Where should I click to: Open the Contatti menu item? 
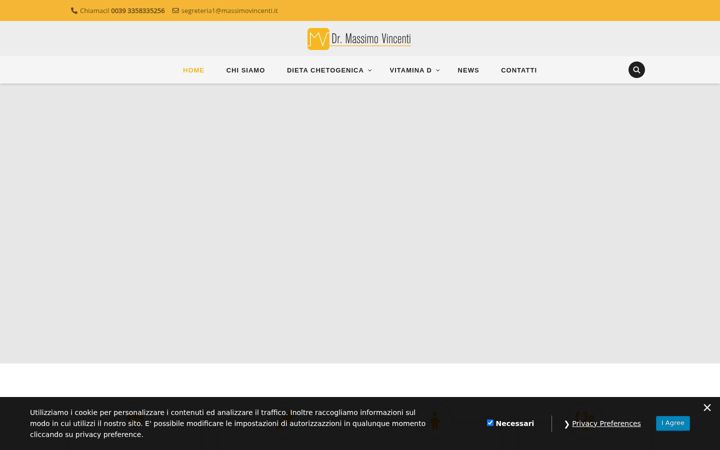tap(518, 70)
